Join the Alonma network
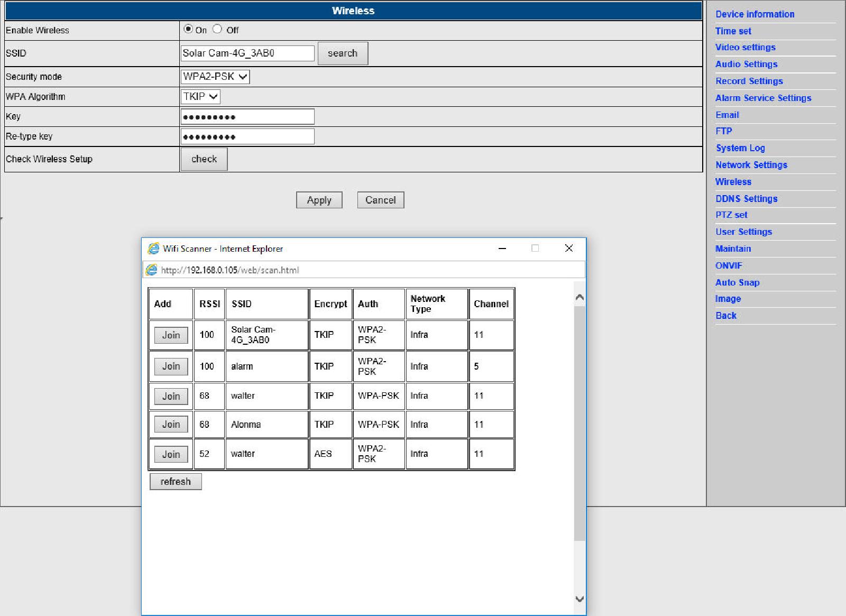846x616 pixels. click(171, 424)
